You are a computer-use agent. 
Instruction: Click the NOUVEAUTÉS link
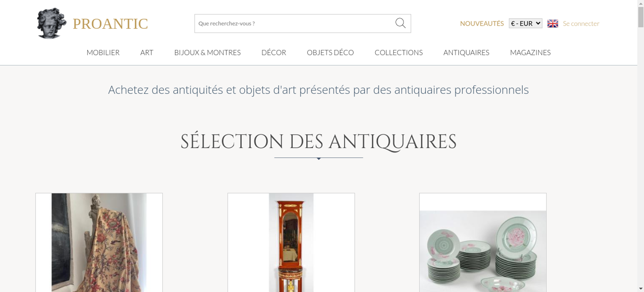482,23
